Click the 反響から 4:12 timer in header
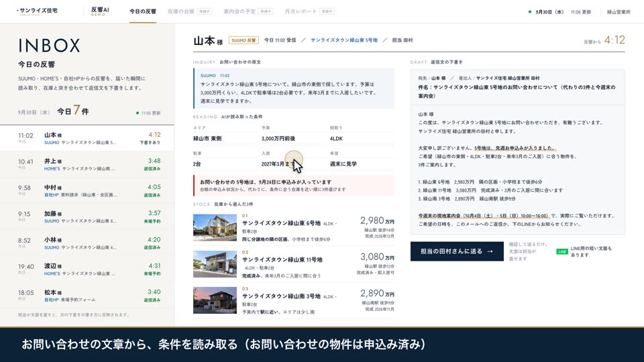The height and width of the screenshot is (362, 644). coord(604,40)
